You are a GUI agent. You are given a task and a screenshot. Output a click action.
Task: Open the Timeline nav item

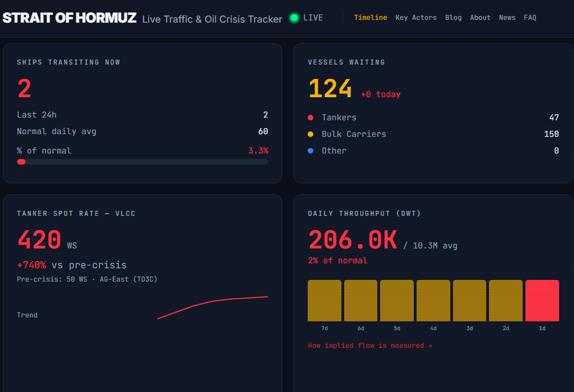point(371,18)
